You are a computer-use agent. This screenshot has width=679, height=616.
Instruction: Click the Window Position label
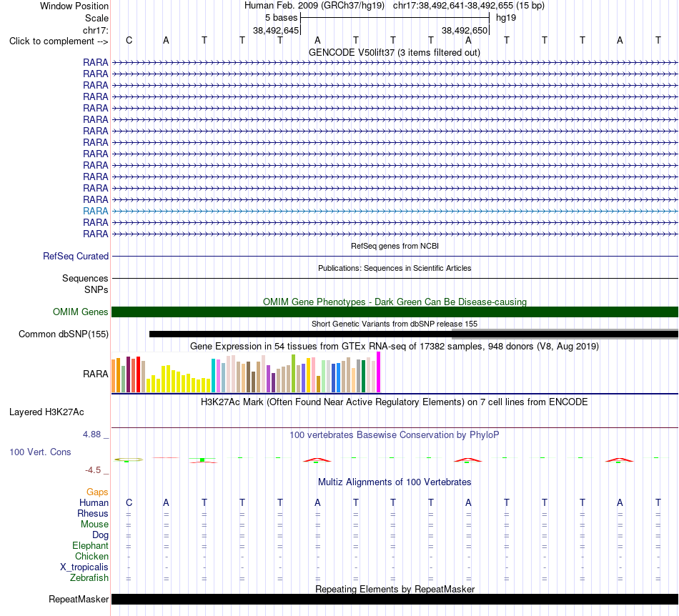pyautogui.click(x=74, y=6)
